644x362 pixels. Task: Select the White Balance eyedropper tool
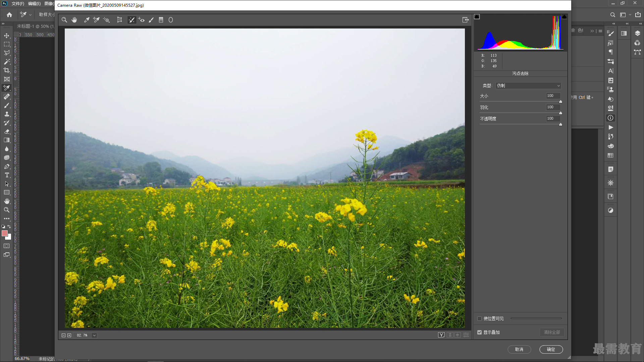87,20
